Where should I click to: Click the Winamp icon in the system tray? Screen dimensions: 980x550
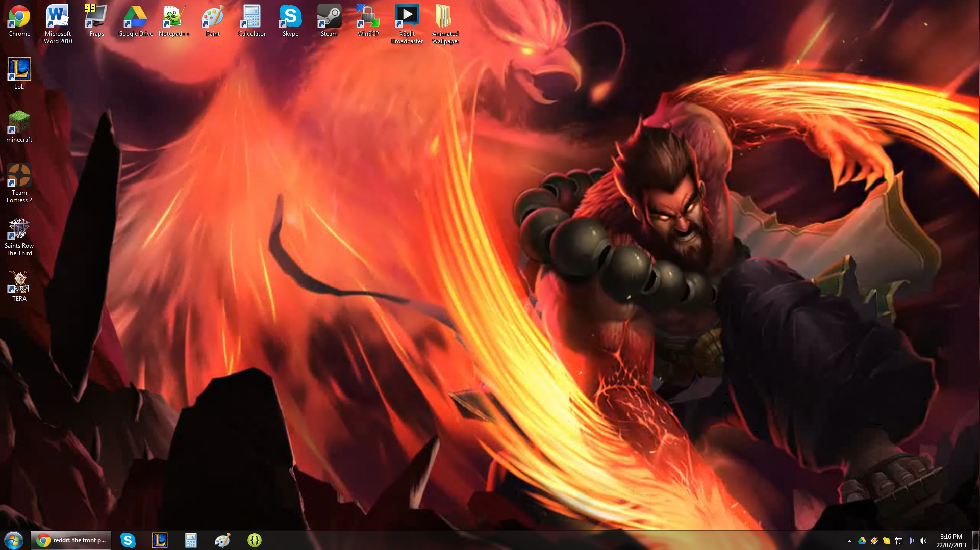(874, 541)
